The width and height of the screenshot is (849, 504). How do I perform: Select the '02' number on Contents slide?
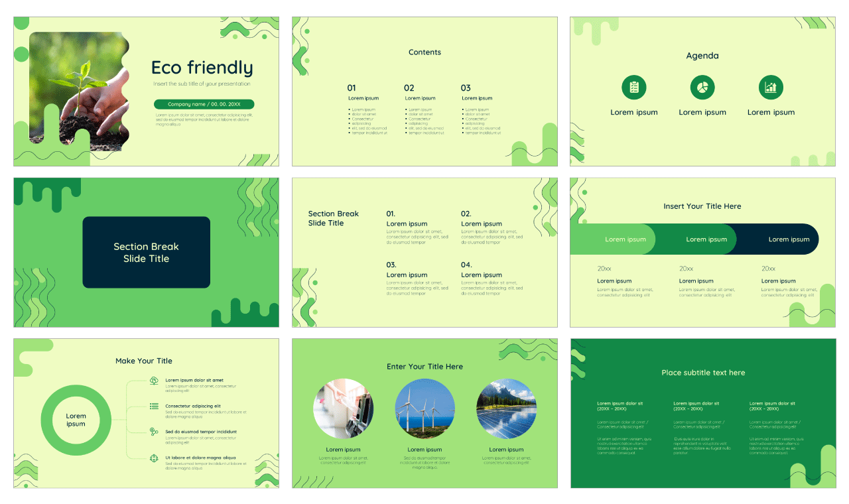(x=409, y=88)
